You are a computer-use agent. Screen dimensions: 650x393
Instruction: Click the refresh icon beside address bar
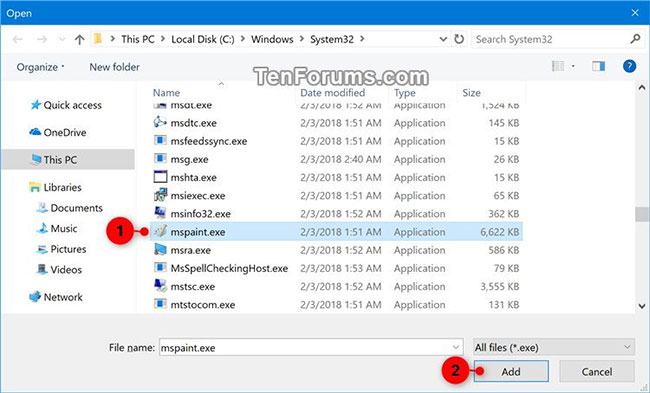[459, 39]
